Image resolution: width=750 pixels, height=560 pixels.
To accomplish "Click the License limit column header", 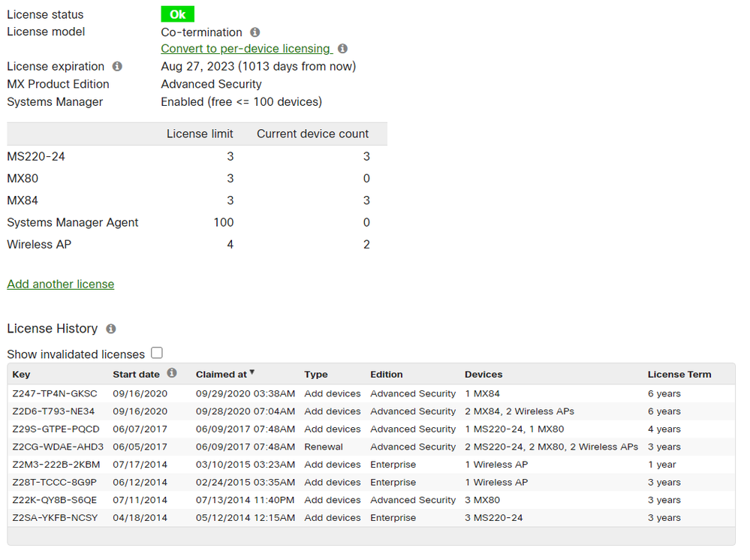I will (x=200, y=134).
